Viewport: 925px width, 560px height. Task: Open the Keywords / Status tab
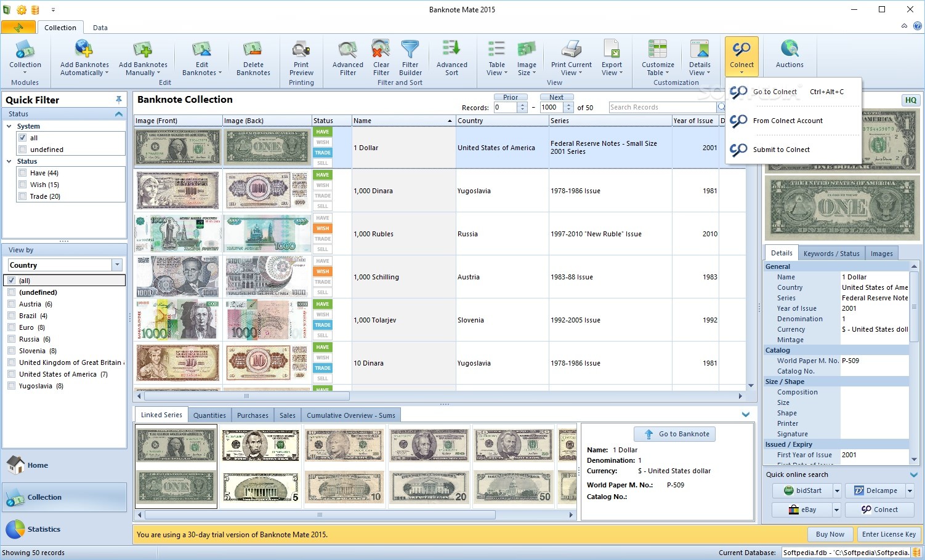pyautogui.click(x=831, y=254)
